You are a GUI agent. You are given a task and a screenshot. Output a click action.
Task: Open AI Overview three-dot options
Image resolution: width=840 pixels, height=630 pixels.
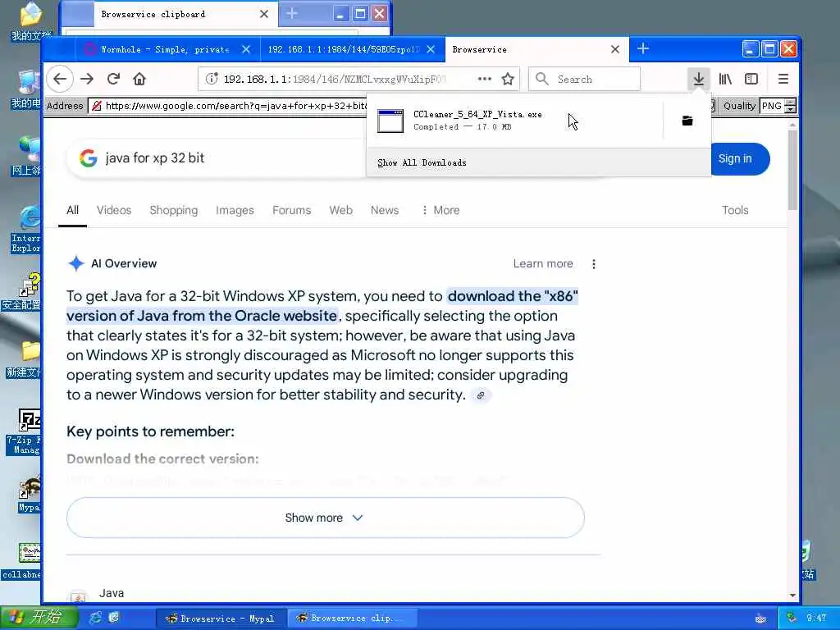tap(594, 264)
